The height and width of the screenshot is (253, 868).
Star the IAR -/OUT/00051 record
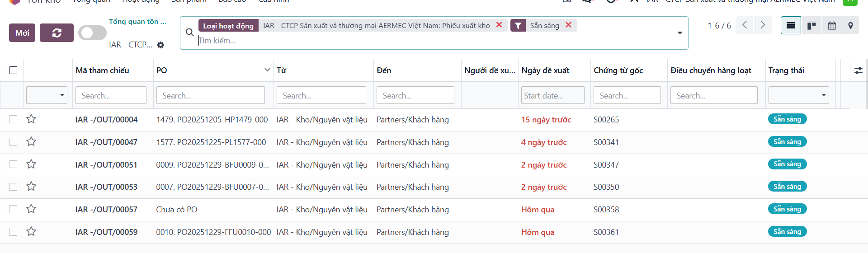31,164
